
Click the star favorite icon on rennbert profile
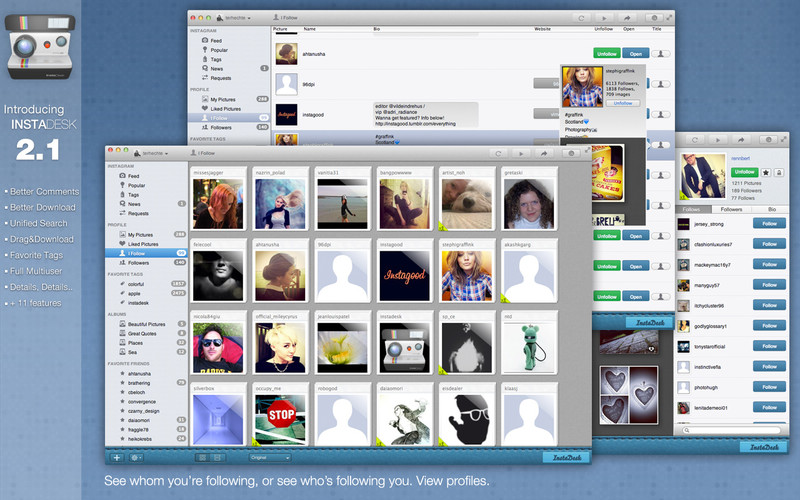point(766,172)
